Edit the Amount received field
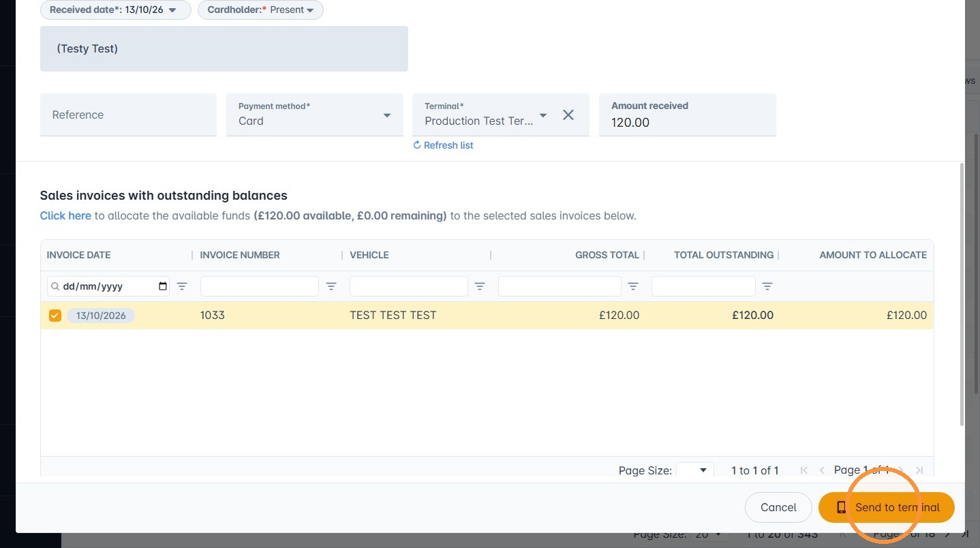 [x=687, y=115]
